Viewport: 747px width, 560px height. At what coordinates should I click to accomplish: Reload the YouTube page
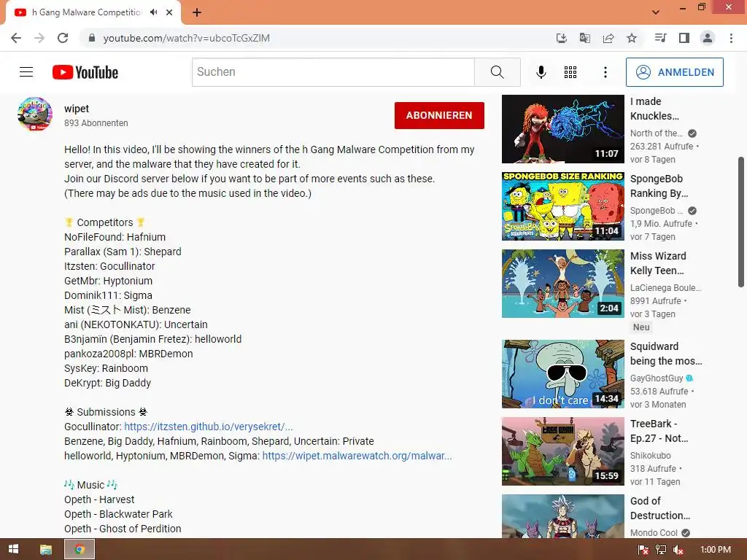point(63,38)
